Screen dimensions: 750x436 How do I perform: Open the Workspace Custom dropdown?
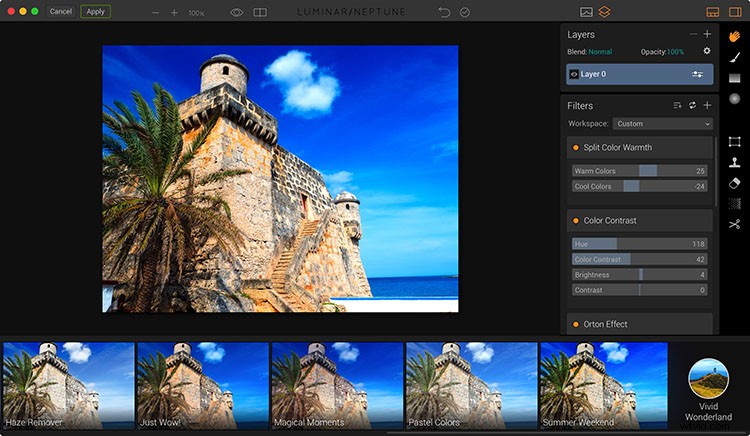662,123
